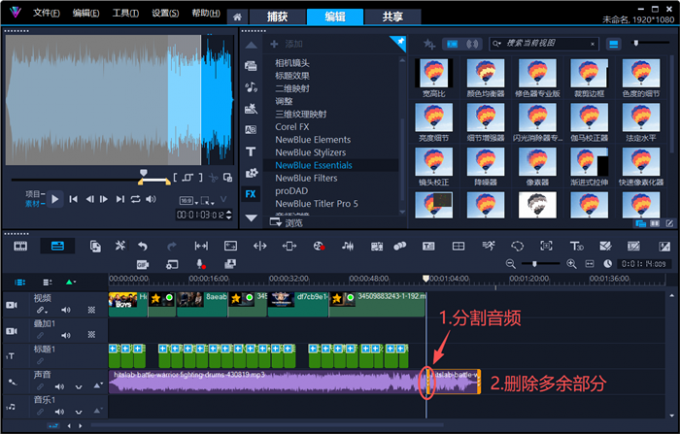Viewport: 680px width, 434px height.
Task: Select the 相机镜头 category
Action: (292, 63)
